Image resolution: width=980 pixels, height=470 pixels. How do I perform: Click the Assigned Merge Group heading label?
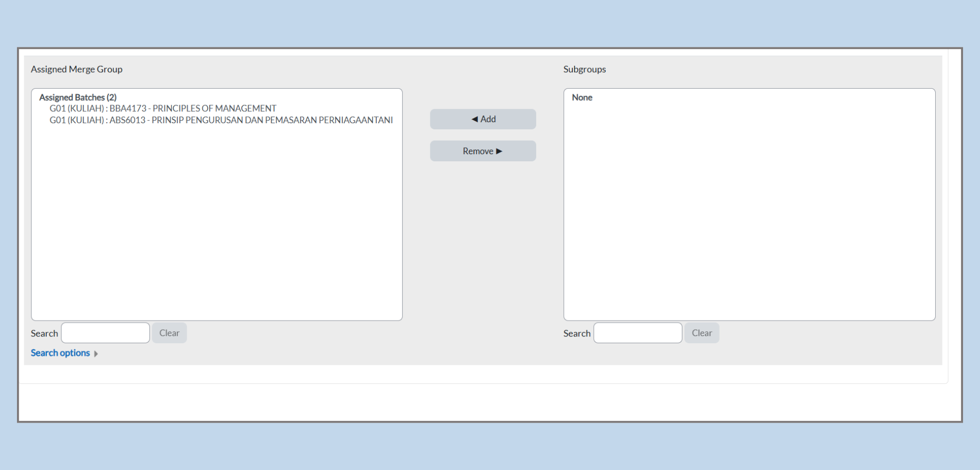pyautogui.click(x=77, y=69)
